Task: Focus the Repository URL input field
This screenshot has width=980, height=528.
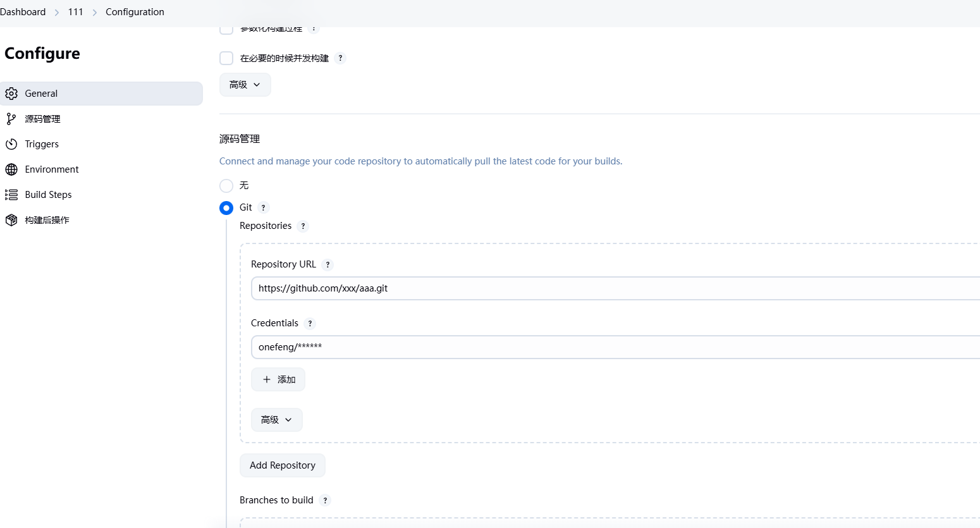Action: pos(615,288)
